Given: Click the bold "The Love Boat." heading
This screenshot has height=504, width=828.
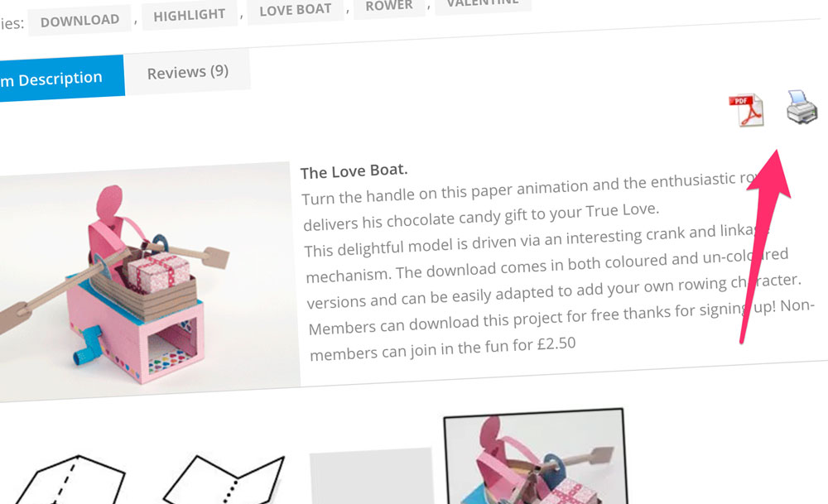Looking at the screenshot, I should (x=354, y=171).
